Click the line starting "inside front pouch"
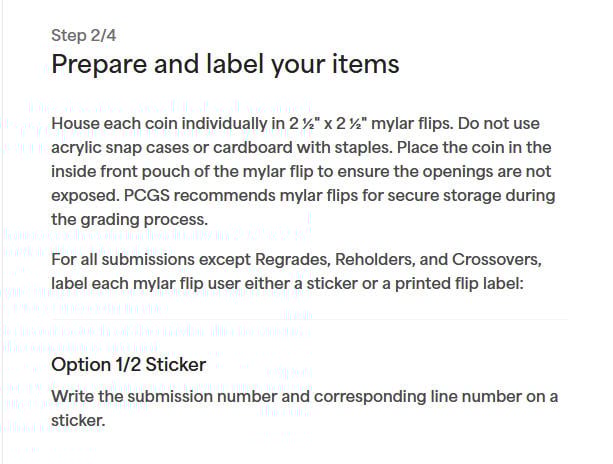 pyautogui.click(x=301, y=172)
